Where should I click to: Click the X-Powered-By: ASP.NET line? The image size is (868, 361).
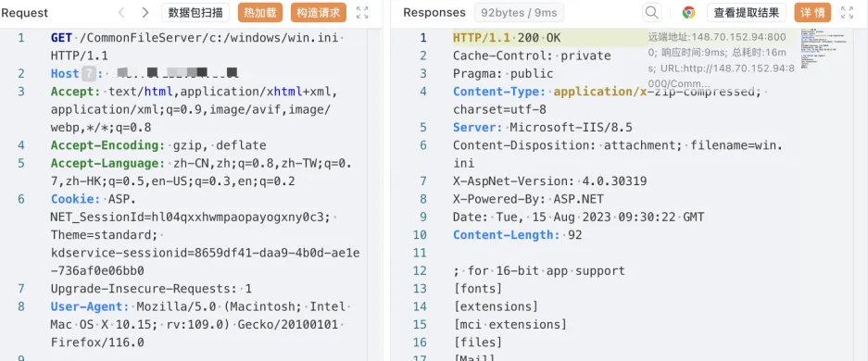[x=528, y=199]
